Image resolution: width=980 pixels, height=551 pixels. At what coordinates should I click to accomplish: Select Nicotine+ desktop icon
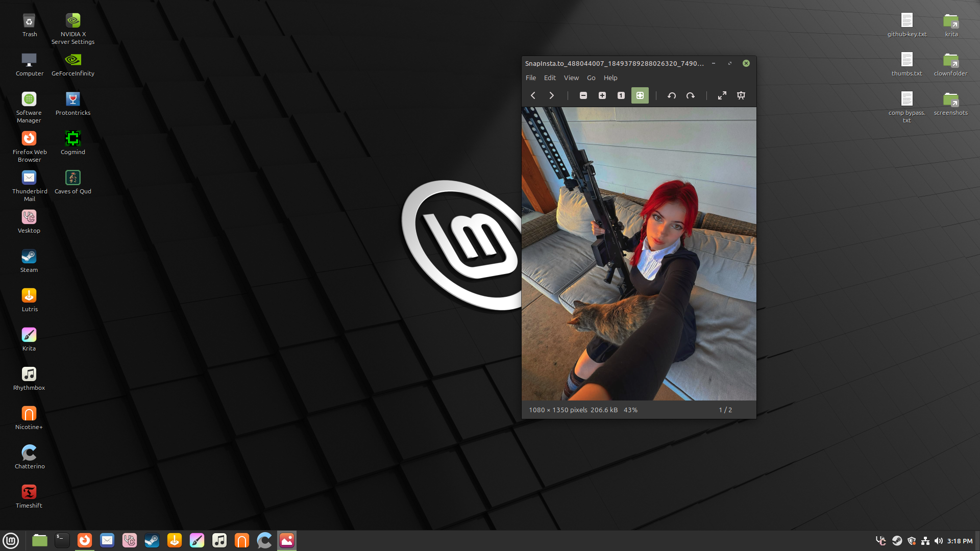pyautogui.click(x=29, y=418)
